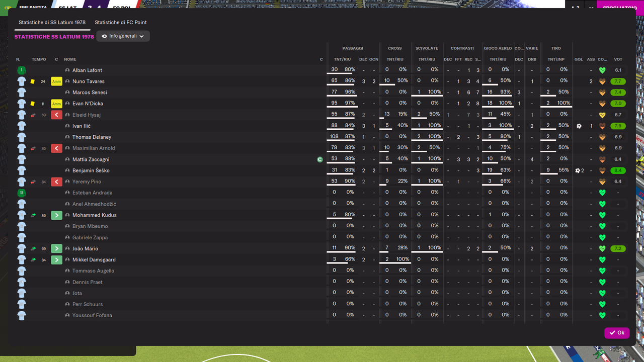The height and width of the screenshot is (362, 644).
Task: Open player Thomas Delaney's name link
Action: point(92,137)
